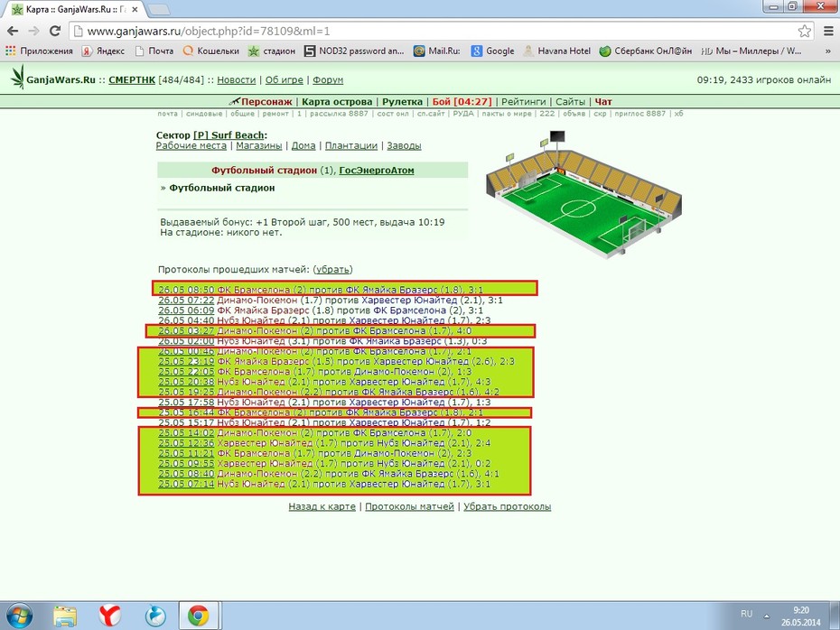
Task: Open the Заводы link
Action: pos(404,145)
